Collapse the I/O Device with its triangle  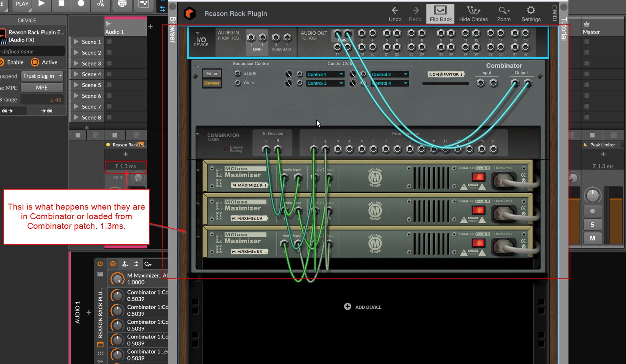point(197,33)
